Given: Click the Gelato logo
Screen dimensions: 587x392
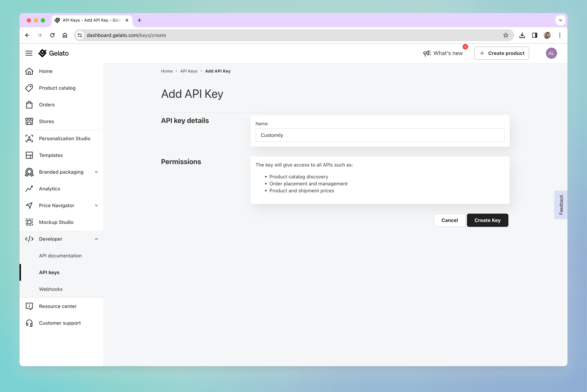Looking at the screenshot, I should (x=53, y=53).
